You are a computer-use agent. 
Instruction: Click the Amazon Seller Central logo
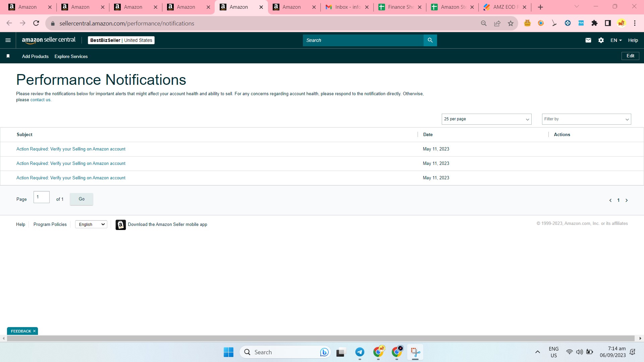pos(49,40)
